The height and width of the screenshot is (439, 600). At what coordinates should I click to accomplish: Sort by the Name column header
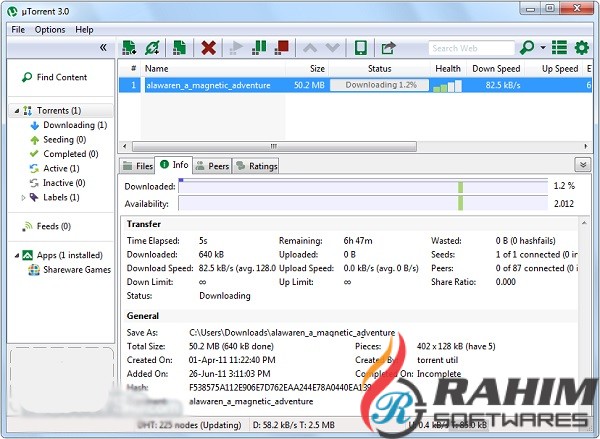click(214, 69)
